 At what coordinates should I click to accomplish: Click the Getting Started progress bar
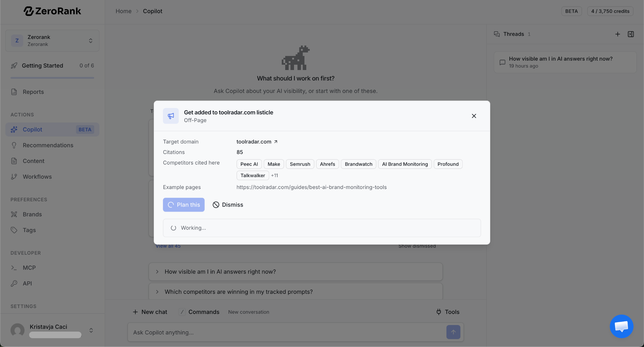[52, 78]
